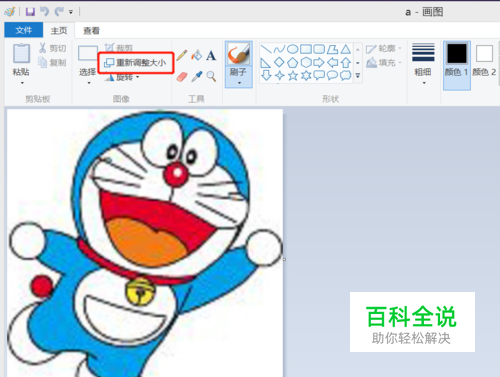The width and height of the screenshot is (500, 377).
Task: Click 重新调整大小 (Resize) button
Action: pos(135,63)
